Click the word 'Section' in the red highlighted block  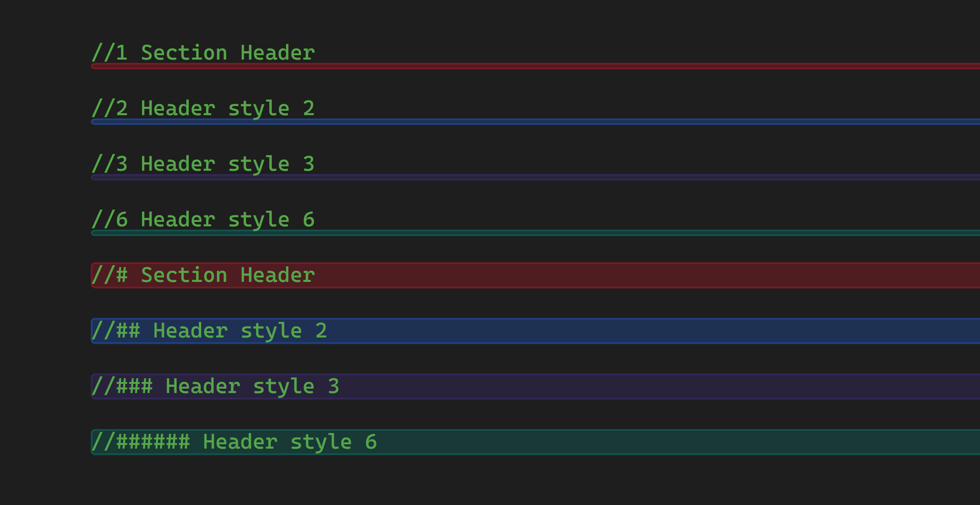click(184, 275)
